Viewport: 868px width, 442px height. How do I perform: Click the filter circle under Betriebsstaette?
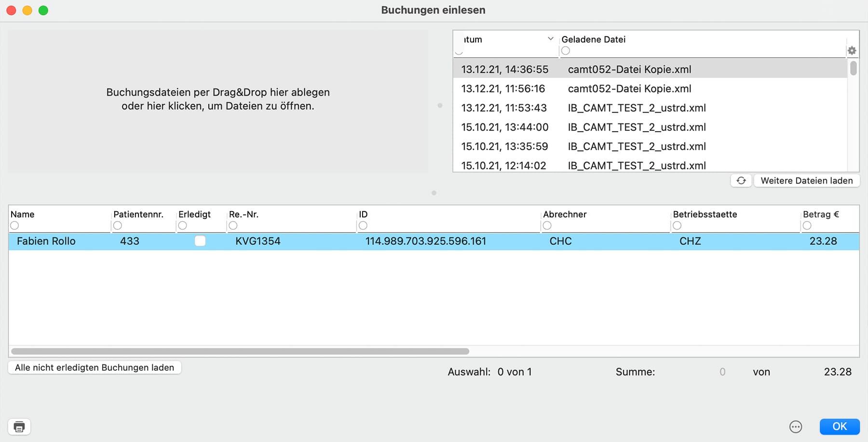677,226
